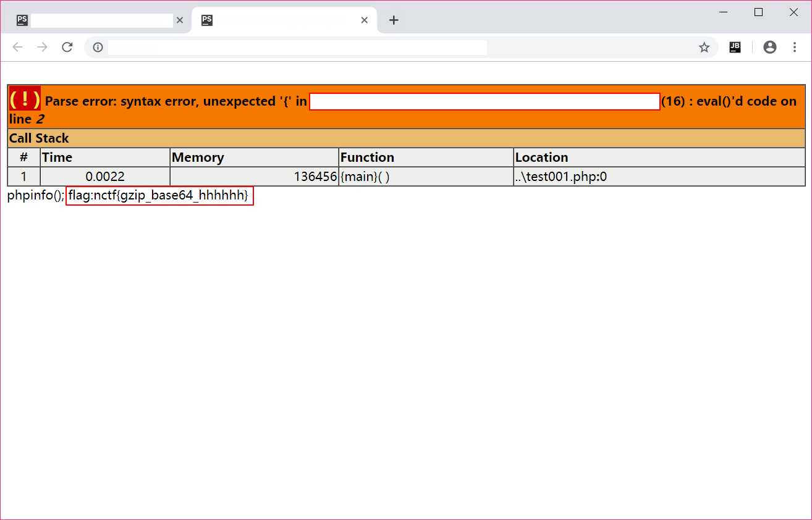Screen dimensions: 812x520
Task: Click the 'phpinfo();' text
Action: point(36,196)
